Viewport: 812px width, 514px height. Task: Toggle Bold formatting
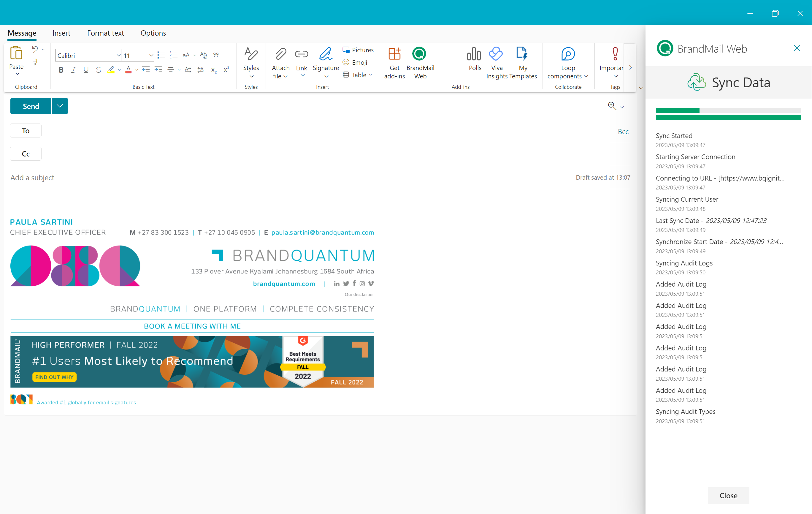[61, 70]
